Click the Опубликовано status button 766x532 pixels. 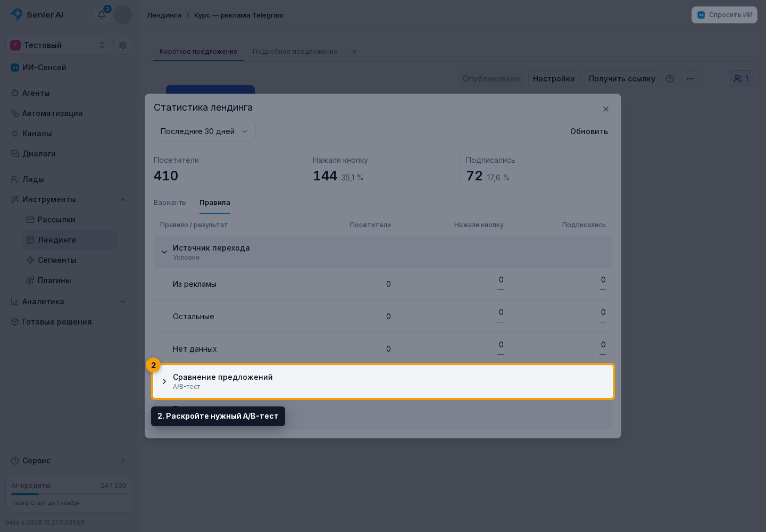click(x=491, y=79)
